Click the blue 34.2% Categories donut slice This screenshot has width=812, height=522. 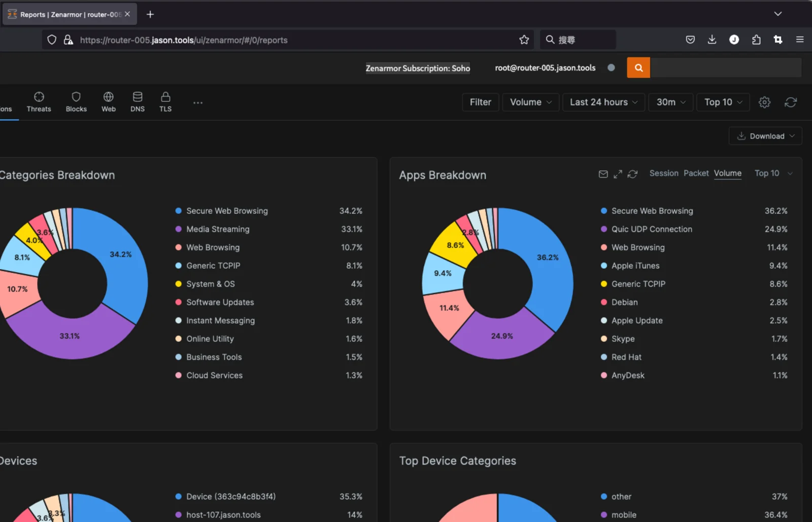click(x=122, y=254)
